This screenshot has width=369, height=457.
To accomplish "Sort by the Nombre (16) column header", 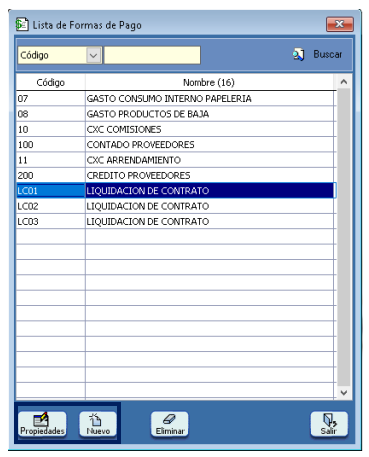I will click(209, 82).
